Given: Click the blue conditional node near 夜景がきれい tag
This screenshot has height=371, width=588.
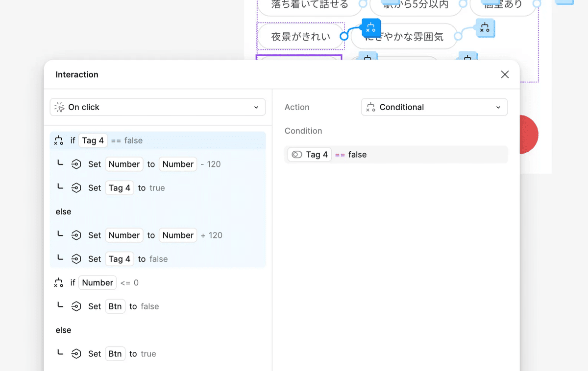Looking at the screenshot, I should click(371, 28).
